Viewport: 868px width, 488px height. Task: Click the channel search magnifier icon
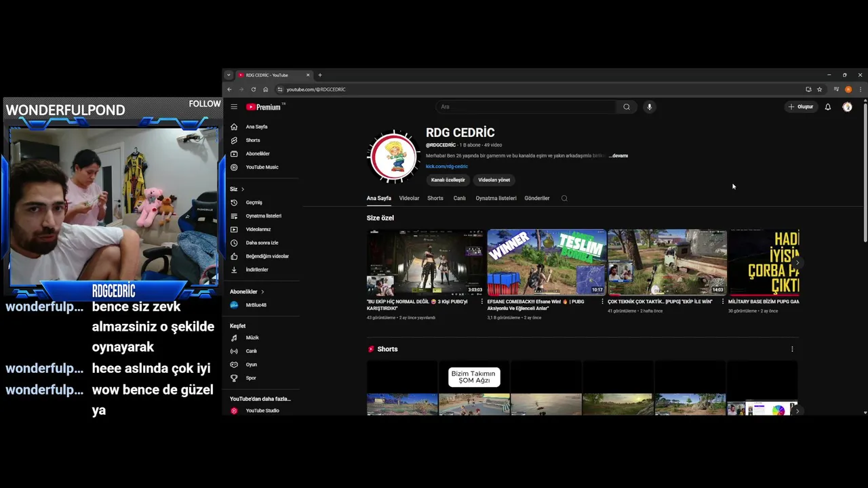564,199
